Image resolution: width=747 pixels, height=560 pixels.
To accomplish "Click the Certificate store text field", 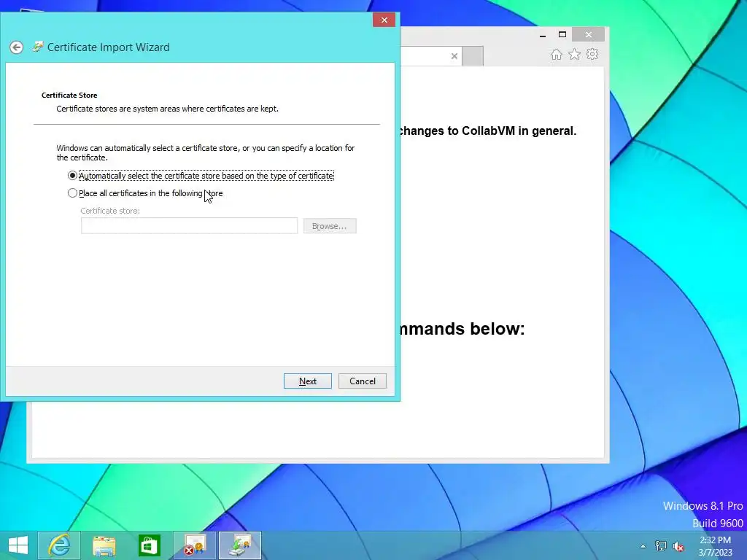I will pos(189,226).
